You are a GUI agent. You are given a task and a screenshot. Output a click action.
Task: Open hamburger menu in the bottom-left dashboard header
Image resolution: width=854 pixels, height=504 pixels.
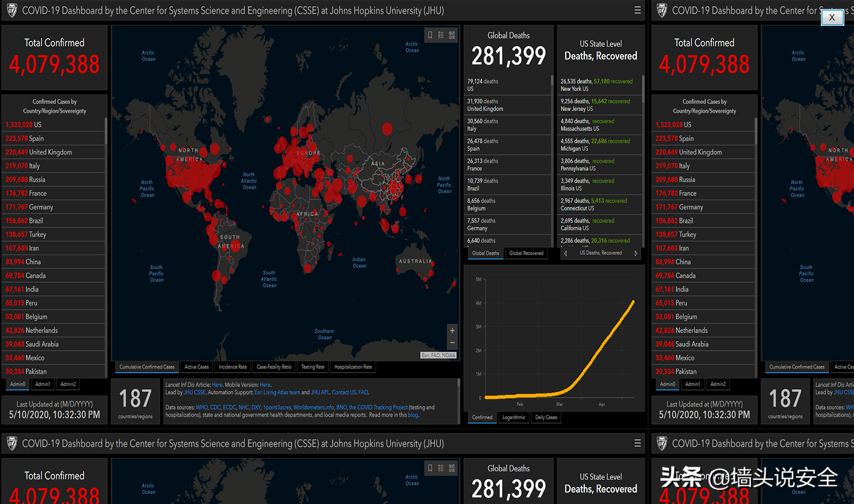click(x=637, y=443)
